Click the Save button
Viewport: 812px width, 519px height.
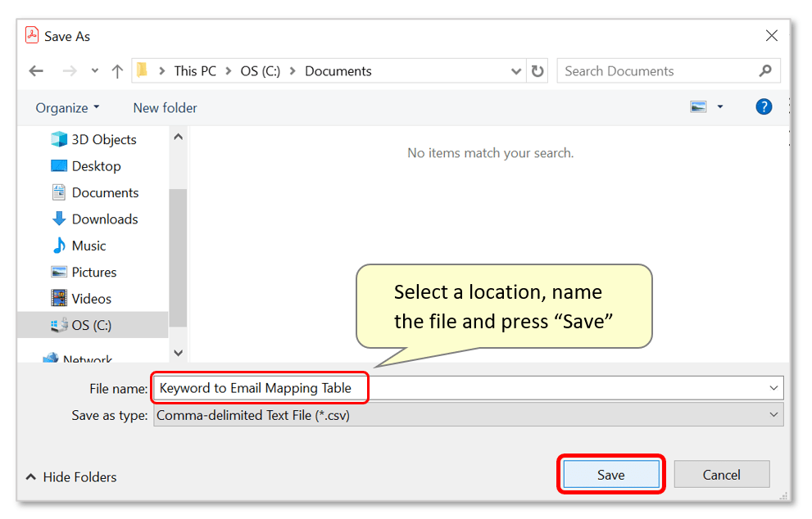611,475
